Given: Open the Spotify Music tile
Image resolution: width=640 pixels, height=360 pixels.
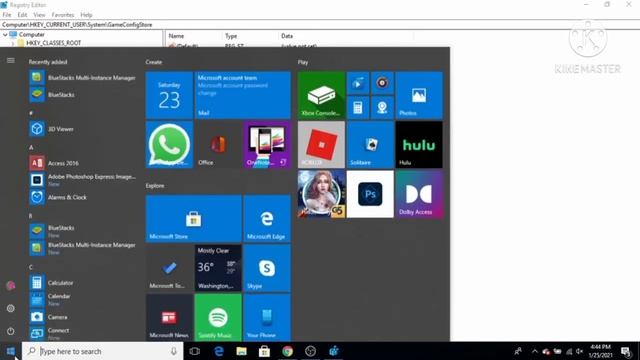Looking at the screenshot, I should pos(218,317).
